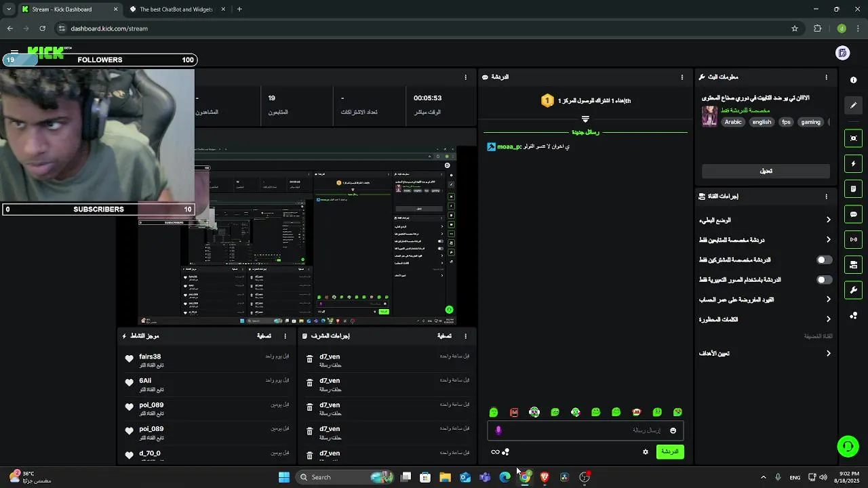Screen dimensions: 868x488
Task: Click the purple microphone icon in message box
Action: pos(498,430)
